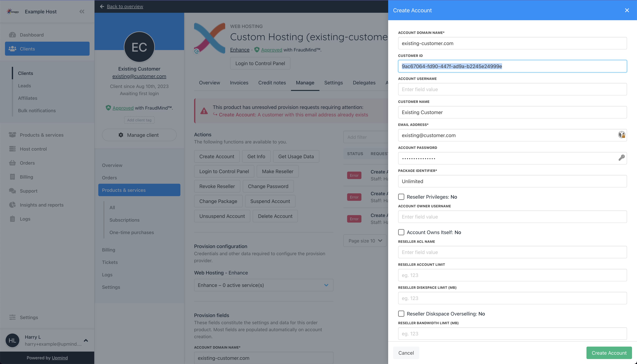Image resolution: width=637 pixels, height=364 pixels.
Task: Switch to the Invoices tab
Action: click(239, 83)
